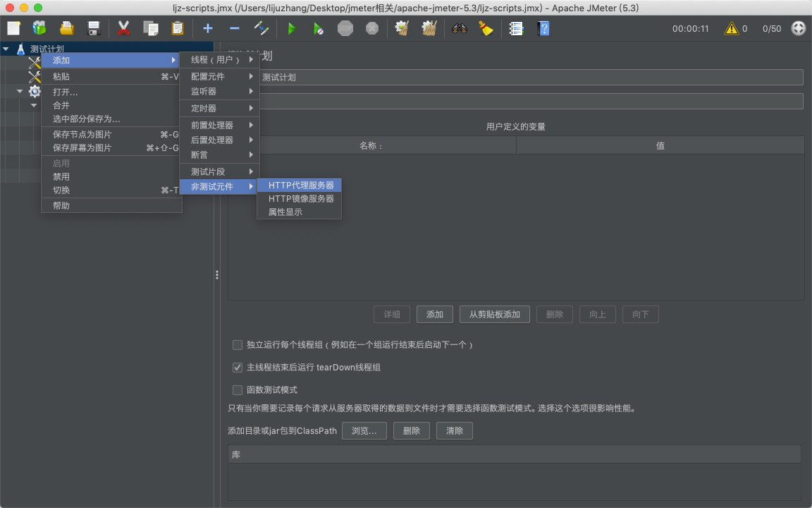Click the 删除 button beside 浏览
The image size is (812, 508).
[x=411, y=431]
